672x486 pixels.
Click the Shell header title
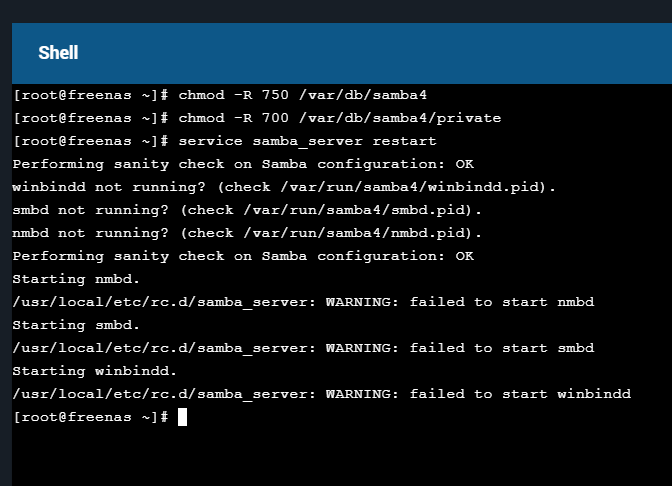point(58,53)
